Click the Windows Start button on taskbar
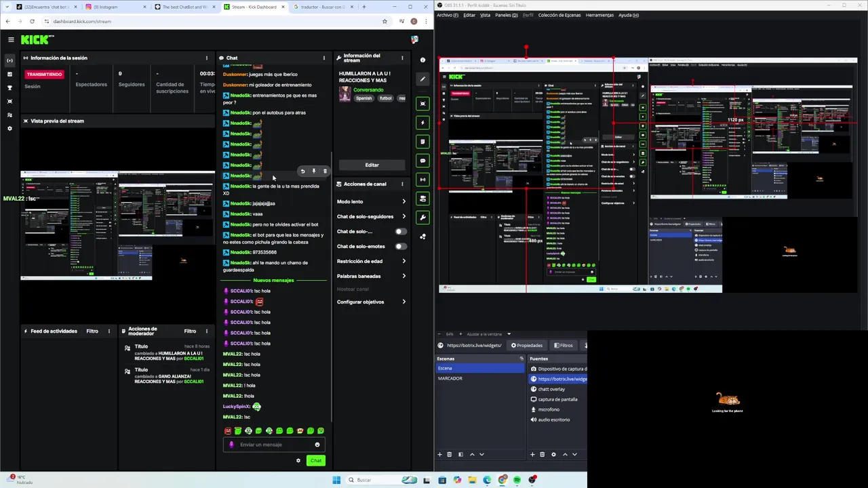Screen dimensions: 868x488 [336, 480]
